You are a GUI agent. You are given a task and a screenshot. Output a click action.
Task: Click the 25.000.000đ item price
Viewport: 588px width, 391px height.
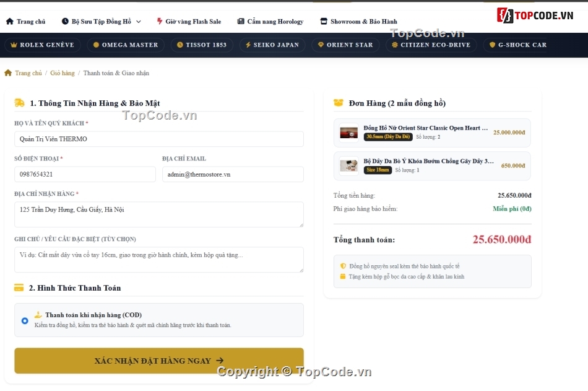[x=509, y=133]
